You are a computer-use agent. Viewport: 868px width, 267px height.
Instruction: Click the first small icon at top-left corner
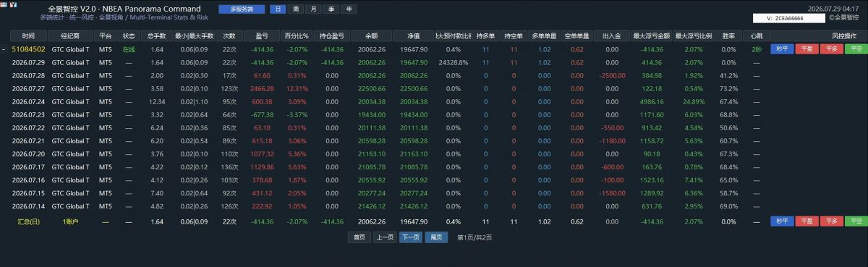point(4,4)
